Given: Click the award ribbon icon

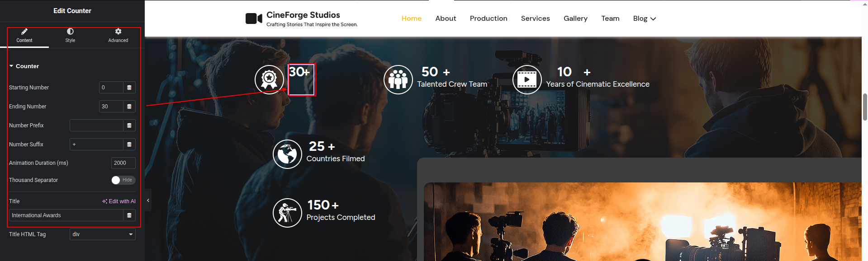Looking at the screenshot, I should point(269,79).
